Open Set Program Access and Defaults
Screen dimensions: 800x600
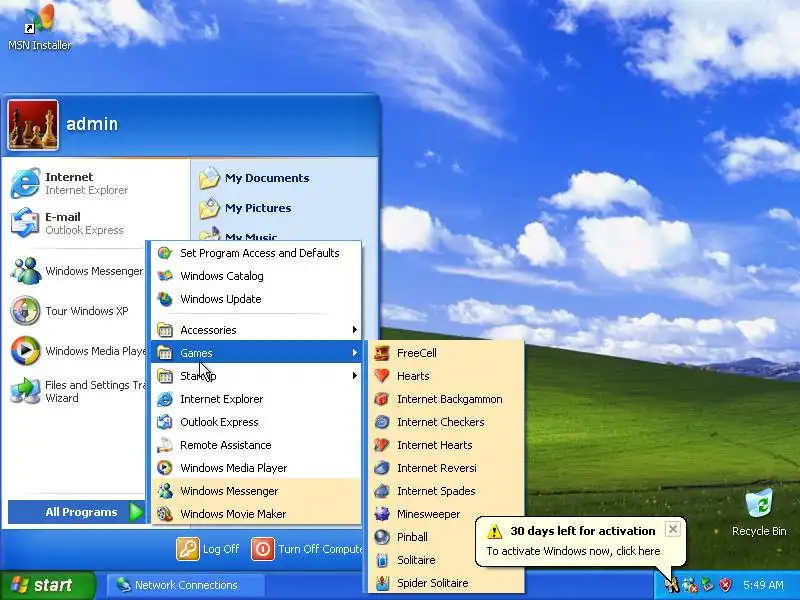[x=256, y=253]
